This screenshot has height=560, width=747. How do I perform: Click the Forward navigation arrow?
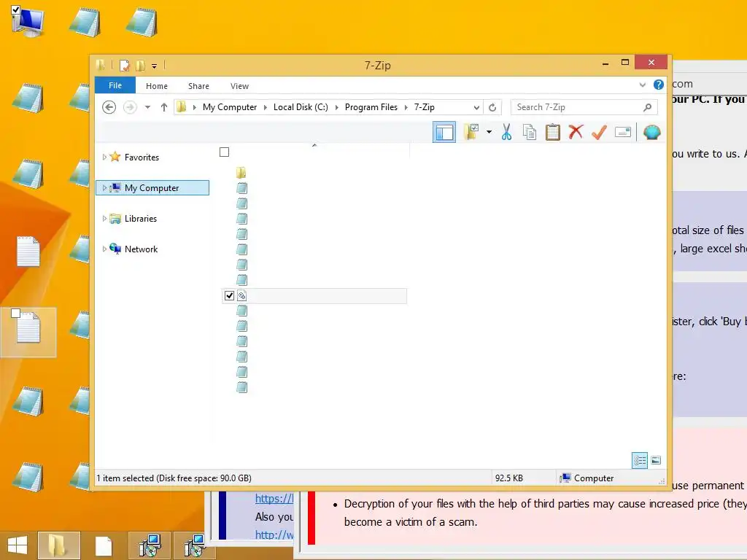130,107
